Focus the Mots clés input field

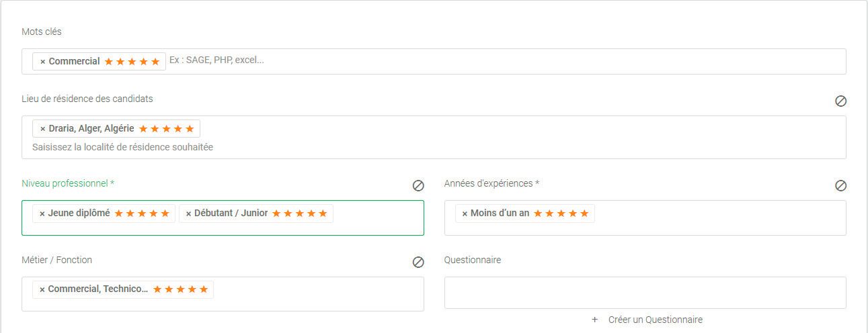434,61
